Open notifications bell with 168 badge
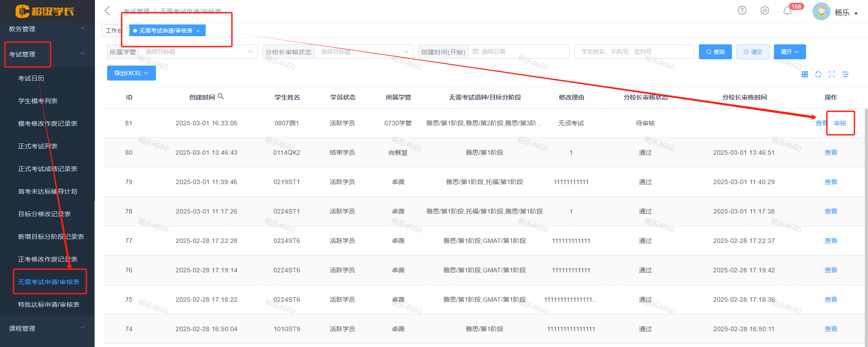The image size is (868, 347). point(788,11)
